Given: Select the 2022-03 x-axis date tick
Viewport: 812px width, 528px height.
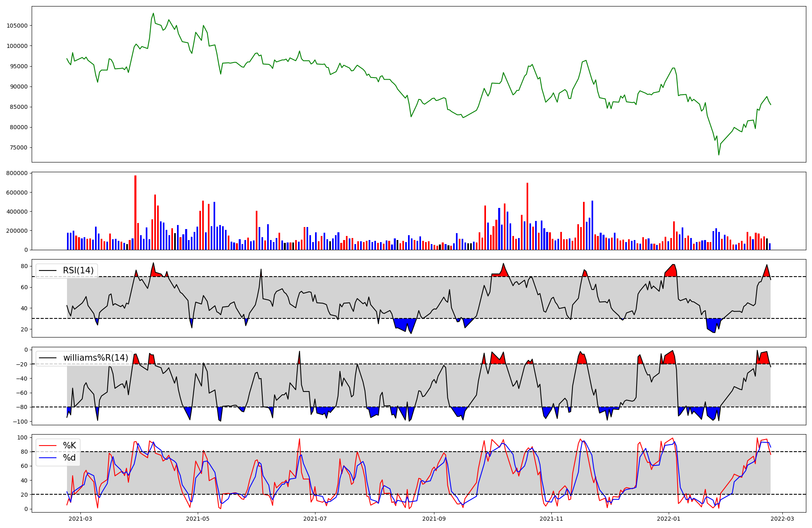Looking at the screenshot, I should pyautogui.click(x=782, y=519).
